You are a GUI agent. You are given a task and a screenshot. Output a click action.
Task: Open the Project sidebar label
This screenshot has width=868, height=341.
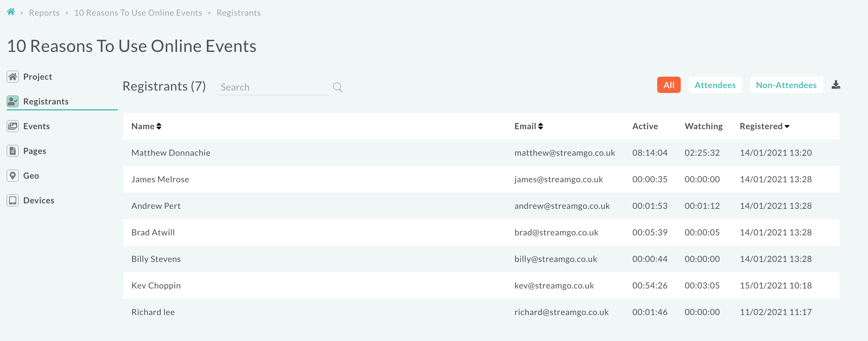[38, 77]
